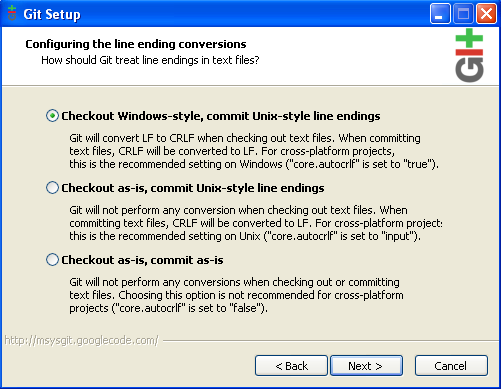Click the description mentioning core.autocrlf set to true
Viewport: 501px width, 389px height.
254,151
